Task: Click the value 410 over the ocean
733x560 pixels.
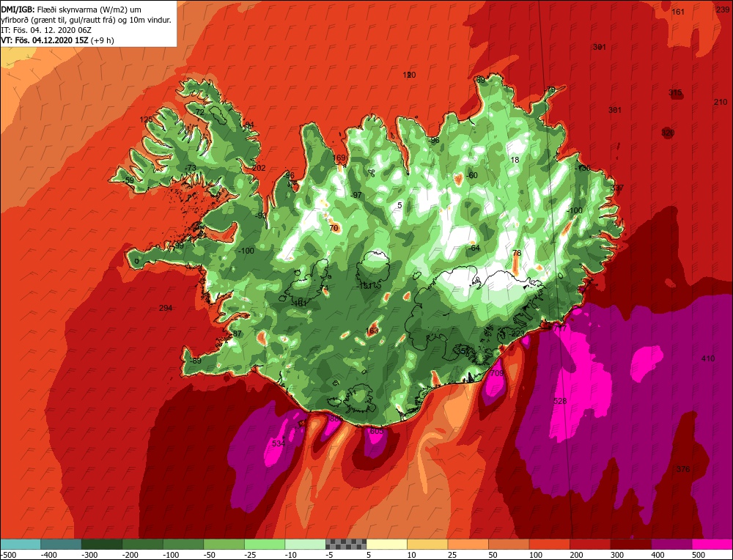Action: 708,358
